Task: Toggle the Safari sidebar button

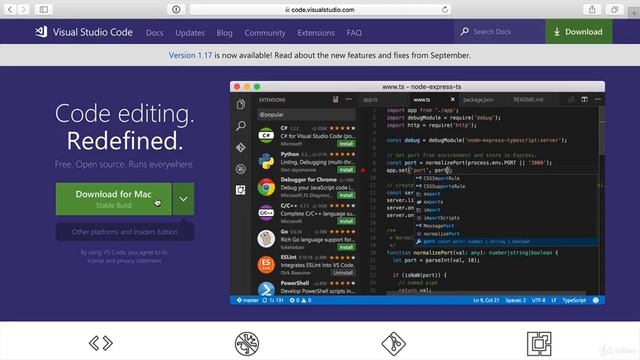Action: click(44, 9)
